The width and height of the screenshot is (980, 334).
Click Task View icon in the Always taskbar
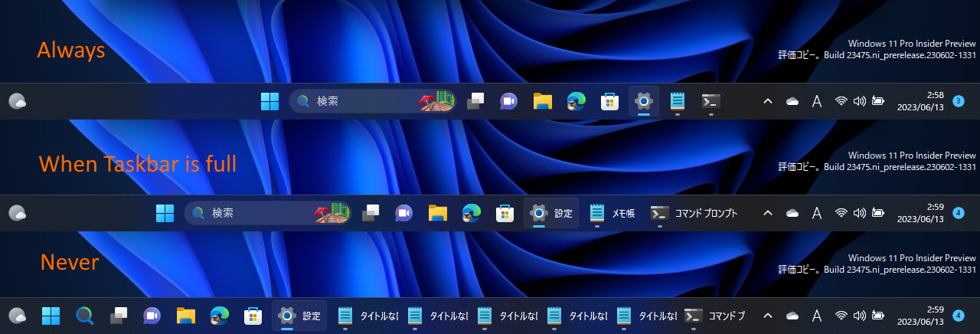pos(476,101)
